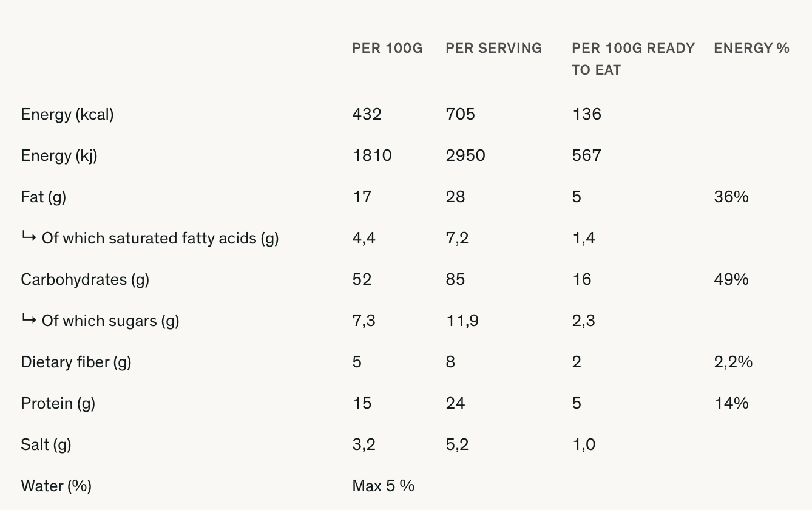Click the "Energy (kj)" row label
This screenshot has width=812, height=510.
point(59,155)
